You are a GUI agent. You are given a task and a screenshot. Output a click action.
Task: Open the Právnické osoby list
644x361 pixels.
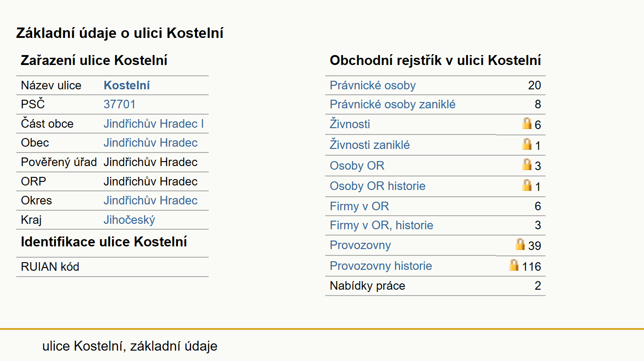pyautogui.click(x=373, y=86)
